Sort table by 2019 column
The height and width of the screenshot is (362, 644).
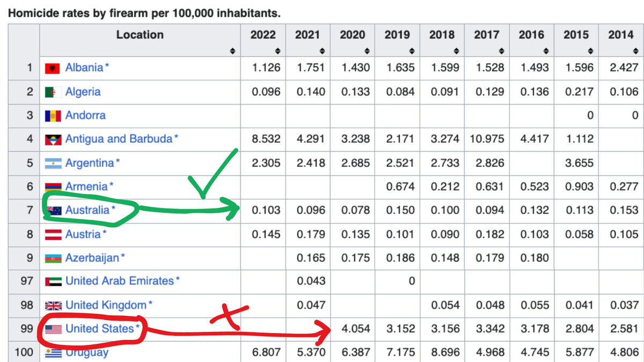[411, 50]
